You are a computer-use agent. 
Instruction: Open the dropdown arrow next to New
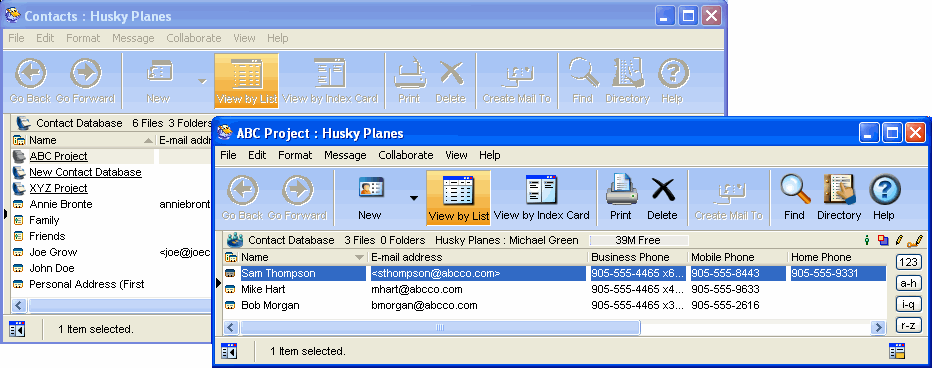(x=414, y=198)
